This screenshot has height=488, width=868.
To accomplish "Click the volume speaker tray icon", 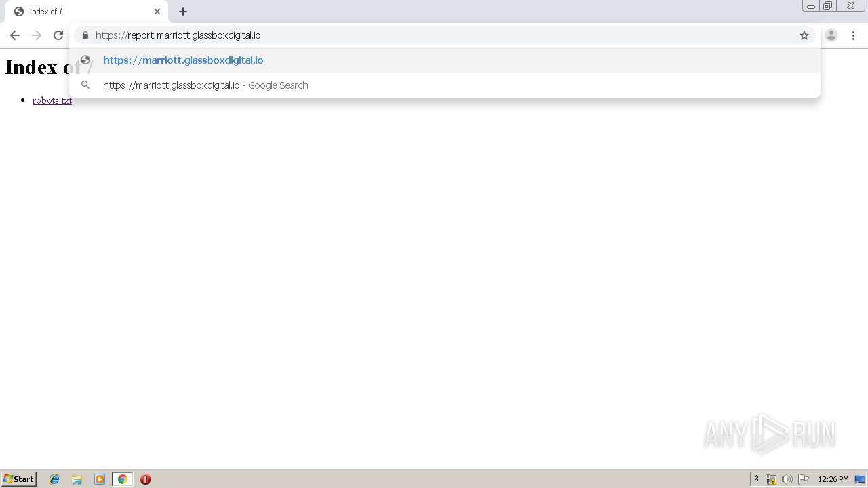I will [x=787, y=479].
